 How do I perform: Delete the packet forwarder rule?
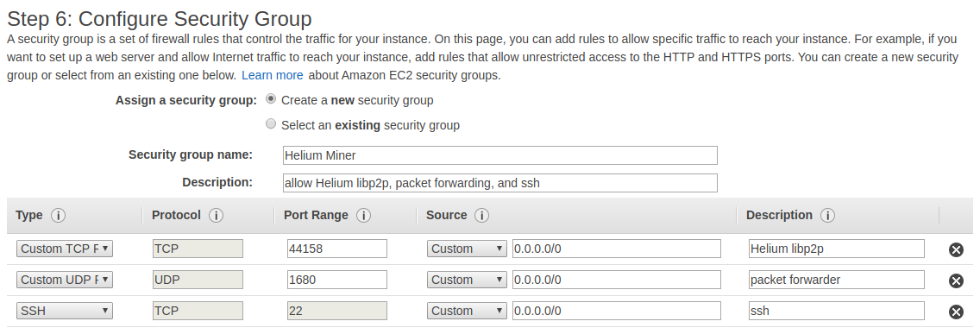click(956, 280)
